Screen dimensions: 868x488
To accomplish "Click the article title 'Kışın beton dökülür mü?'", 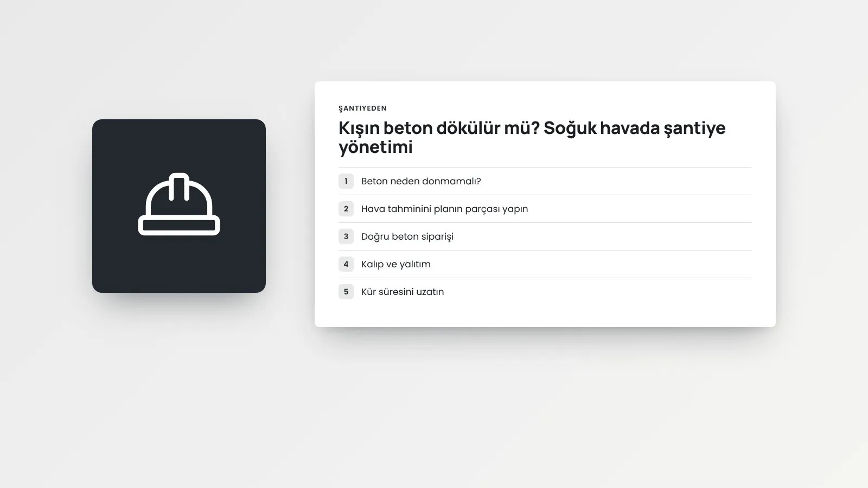I will pos(438,128).
